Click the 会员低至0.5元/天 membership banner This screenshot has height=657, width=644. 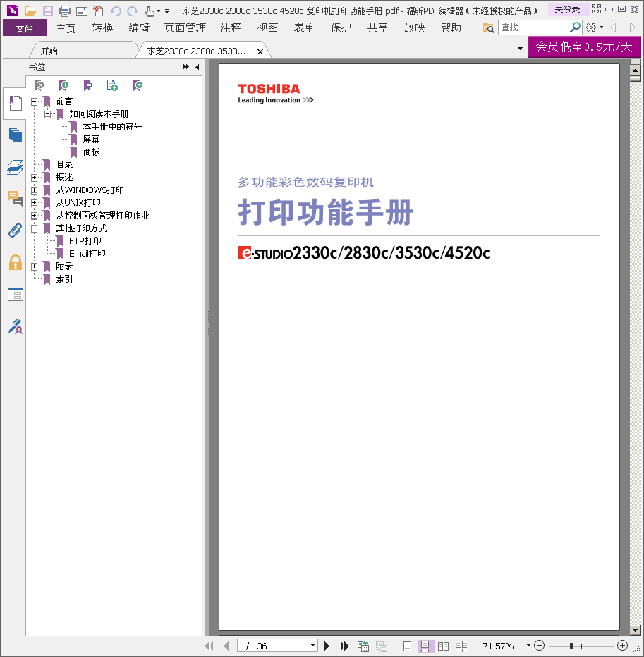pyautogui.click(x=584, y=47)
